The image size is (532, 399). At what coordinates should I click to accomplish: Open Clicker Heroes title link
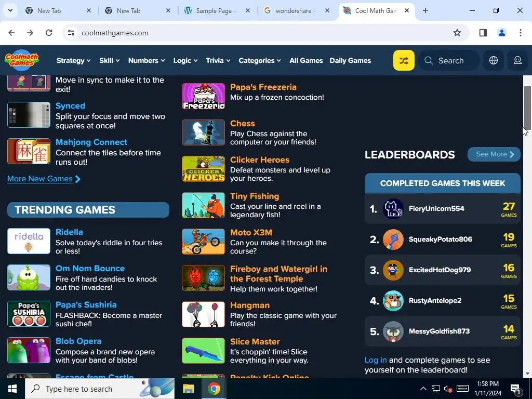click(x=260, y=160)
